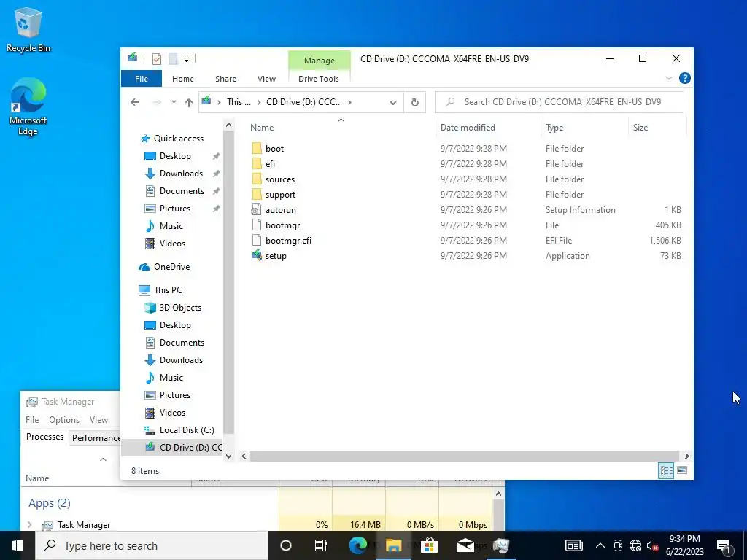
Task: Switch to Details view layout button
Action: [x=666, y=471]
